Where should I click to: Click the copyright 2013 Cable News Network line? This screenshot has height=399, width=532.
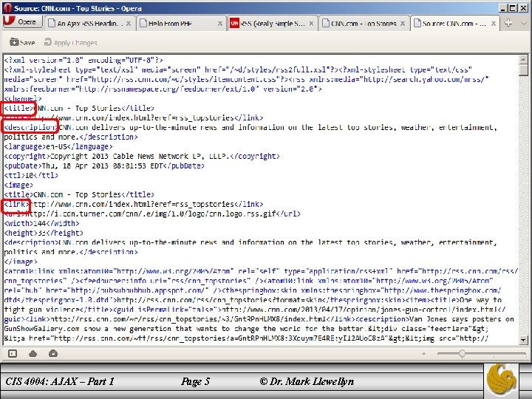[x=142, y=156]
